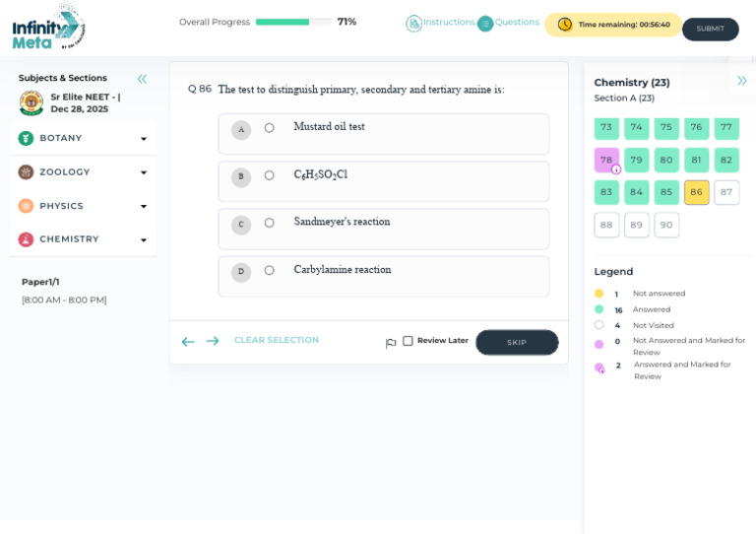The image size is (756, 534).
Task: Open the Instructions icon
Action: tap(413, 24)
